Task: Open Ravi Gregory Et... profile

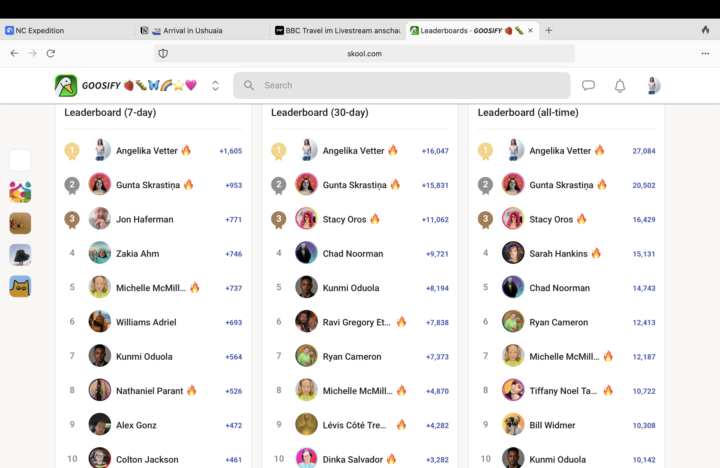Action: click(356, 322)
